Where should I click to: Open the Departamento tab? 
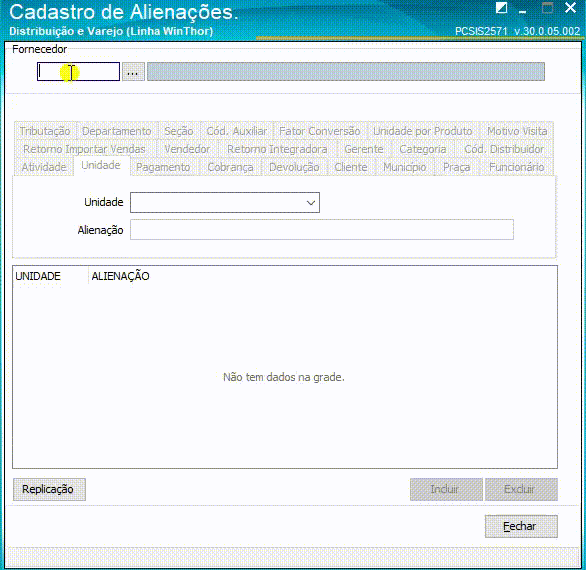[x=117, y=131]
